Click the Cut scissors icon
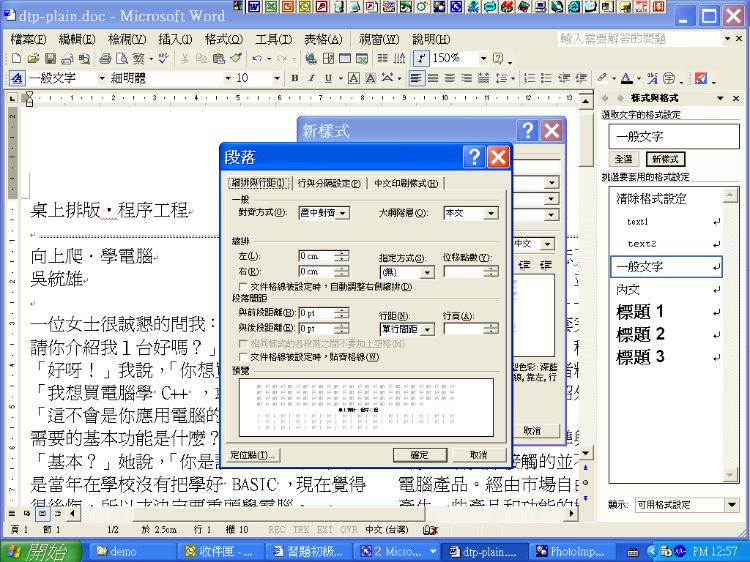 point(185,58)
